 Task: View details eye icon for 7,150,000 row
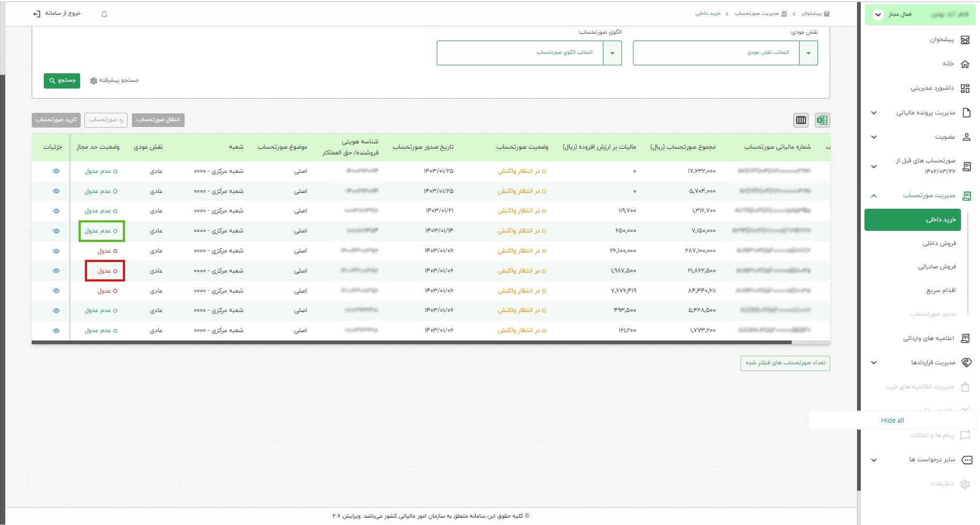coord(56,231)
